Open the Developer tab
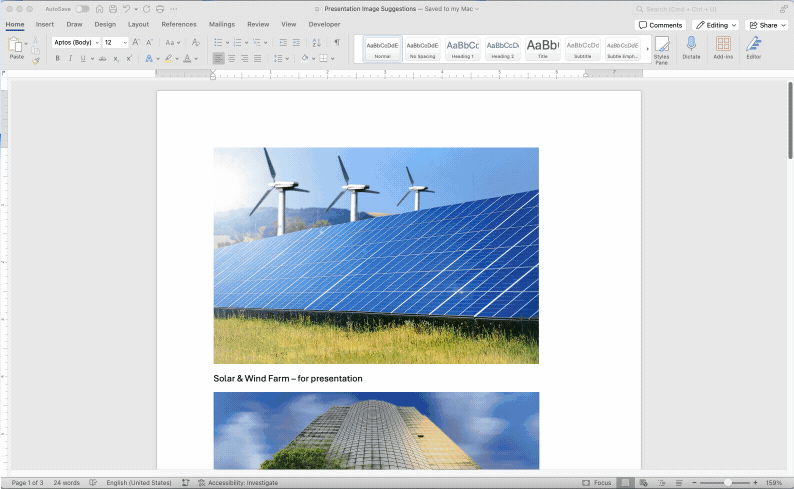 coord(325,24)
